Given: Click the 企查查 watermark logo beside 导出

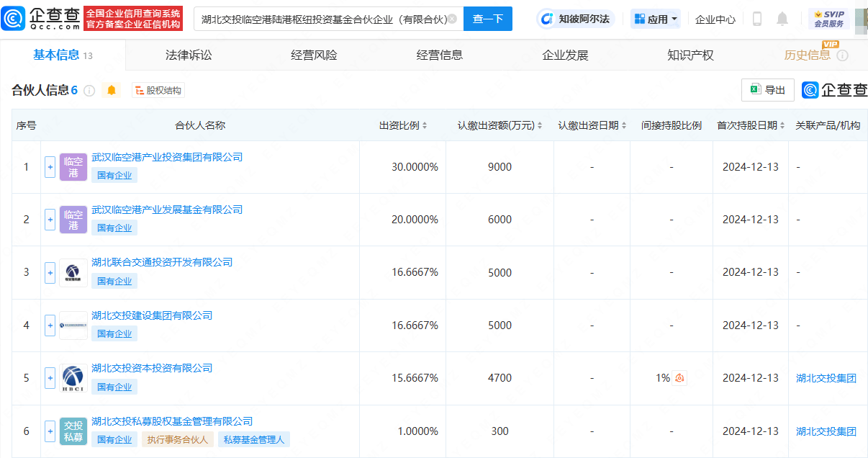Looking at the screenshot, I should point(835,90).
